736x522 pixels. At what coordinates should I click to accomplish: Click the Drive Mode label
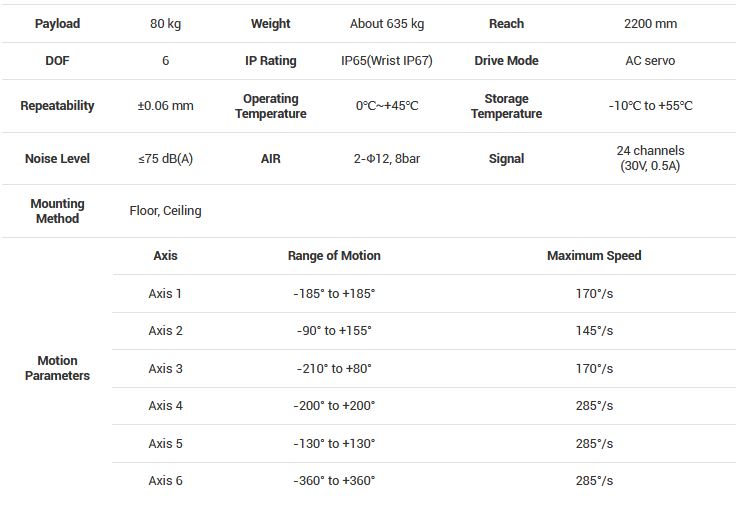coord(506,61)
